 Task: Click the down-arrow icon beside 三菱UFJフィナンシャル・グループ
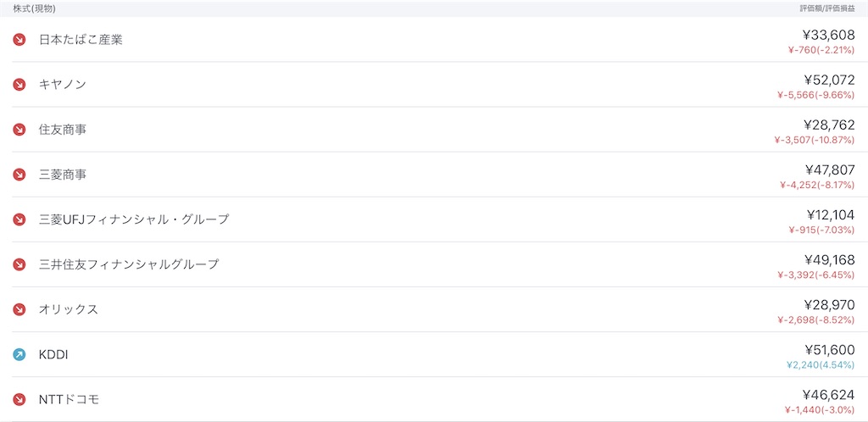point(19,219)
